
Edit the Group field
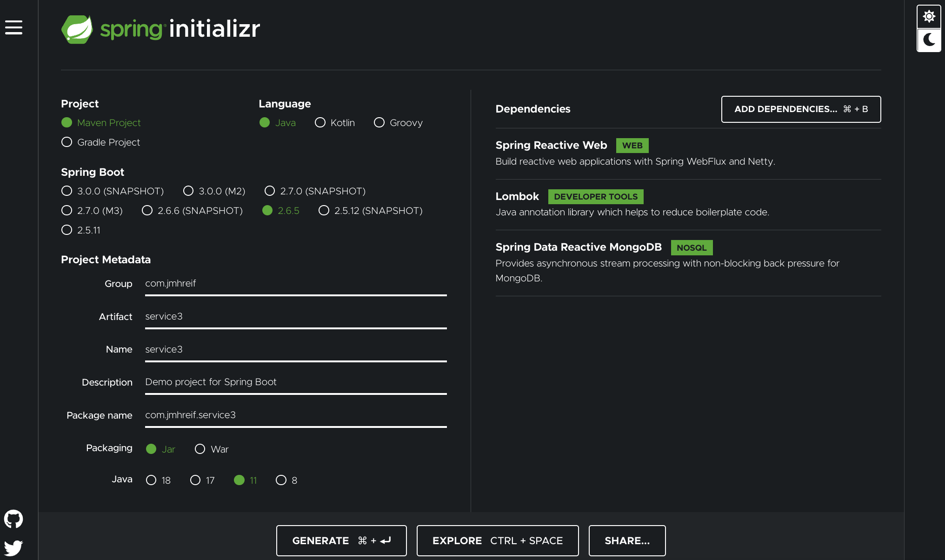point(296,284)
